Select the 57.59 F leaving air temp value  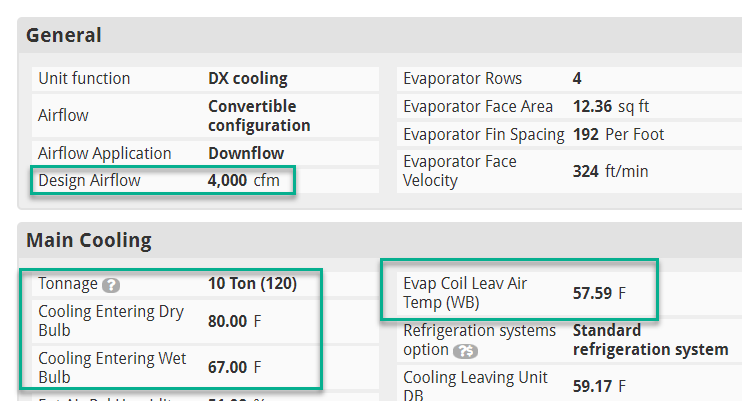pos(598,293)
